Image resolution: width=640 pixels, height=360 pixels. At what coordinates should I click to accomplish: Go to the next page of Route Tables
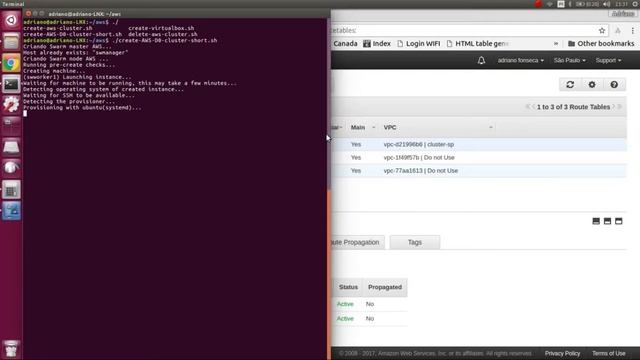(614, 107)
